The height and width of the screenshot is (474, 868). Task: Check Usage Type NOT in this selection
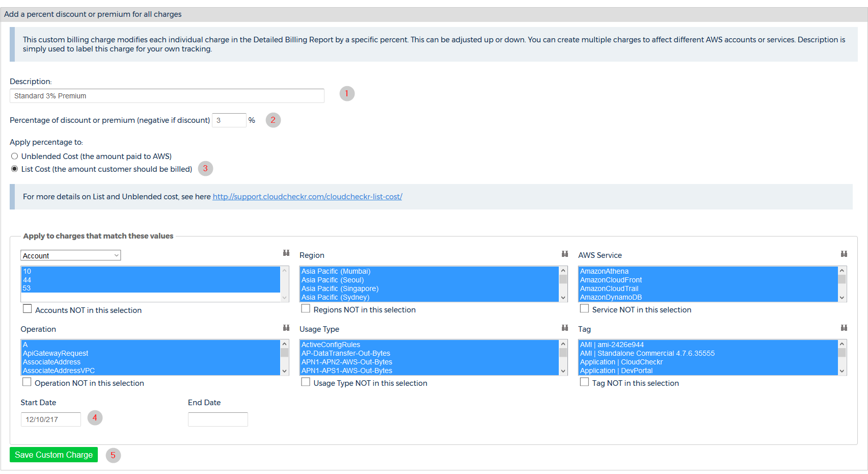click(x=306, y=382)
